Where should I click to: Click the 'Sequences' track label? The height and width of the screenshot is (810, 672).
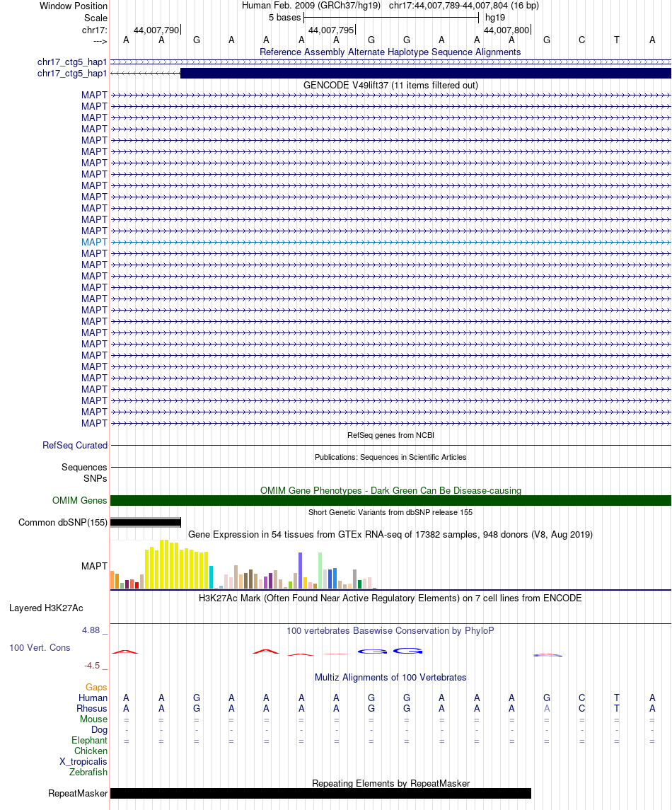[84, 468]
